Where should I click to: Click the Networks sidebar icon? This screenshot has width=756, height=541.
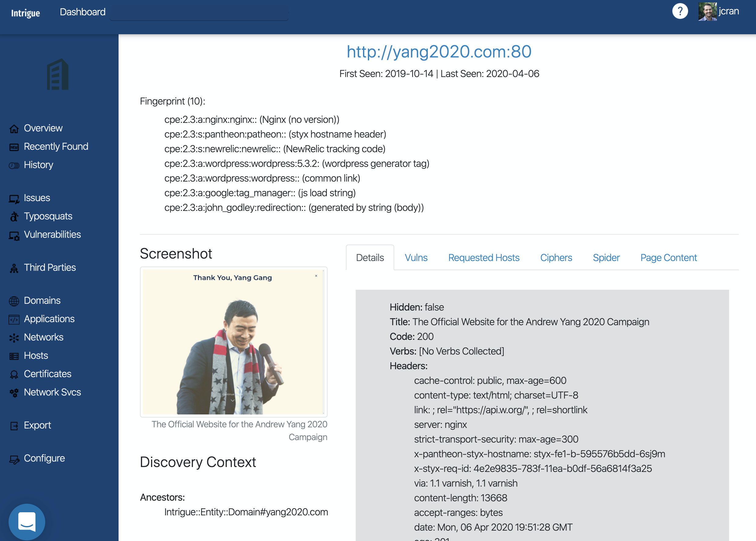(x=14, y=338)
